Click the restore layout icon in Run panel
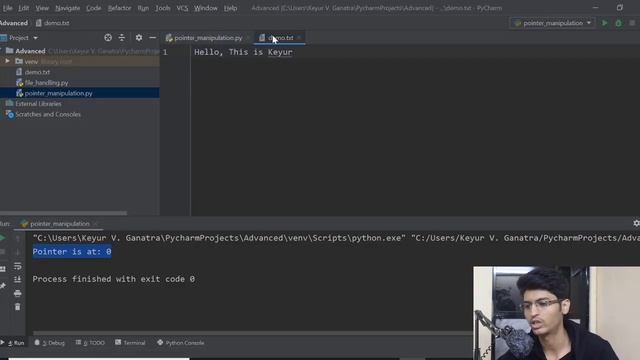 click(x=2, y=268)
